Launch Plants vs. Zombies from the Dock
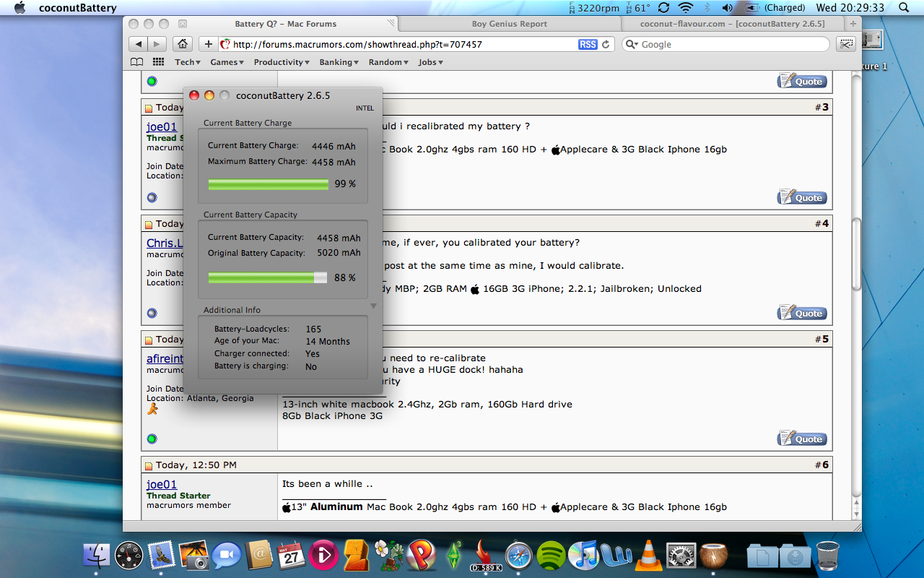Screen dimensions: 924x578 (389, 555)
